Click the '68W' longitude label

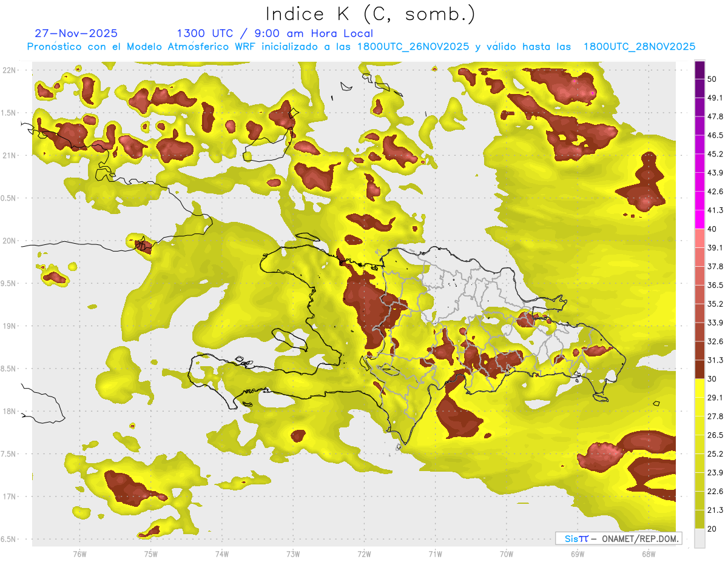click(649, 554)
